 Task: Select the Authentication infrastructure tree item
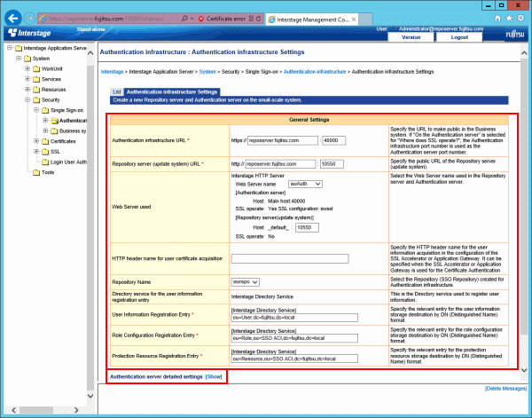[73, 121]
